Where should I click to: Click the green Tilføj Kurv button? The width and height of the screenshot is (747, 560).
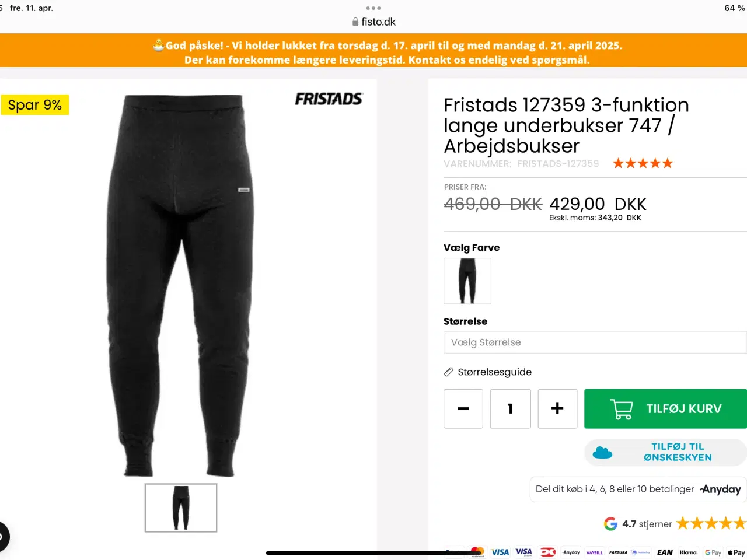pos(665,409)
